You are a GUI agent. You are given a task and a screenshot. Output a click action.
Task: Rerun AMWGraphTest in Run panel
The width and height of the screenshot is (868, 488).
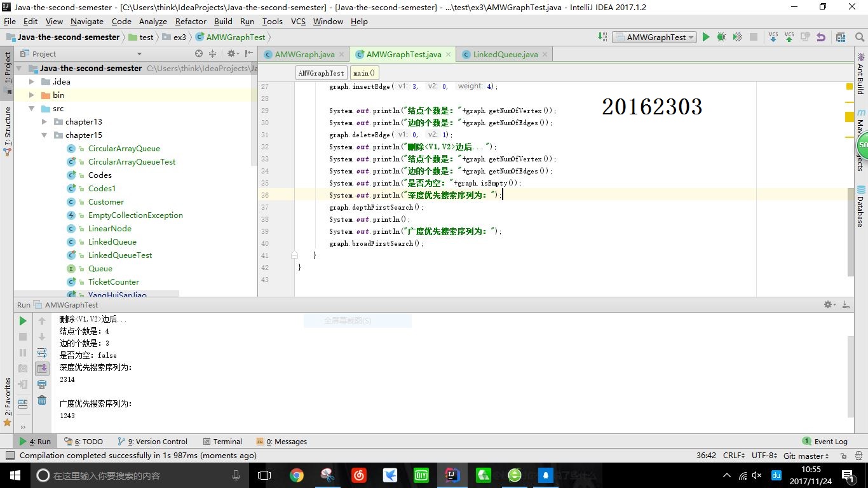pyautogui.click(x=23, y=321)
